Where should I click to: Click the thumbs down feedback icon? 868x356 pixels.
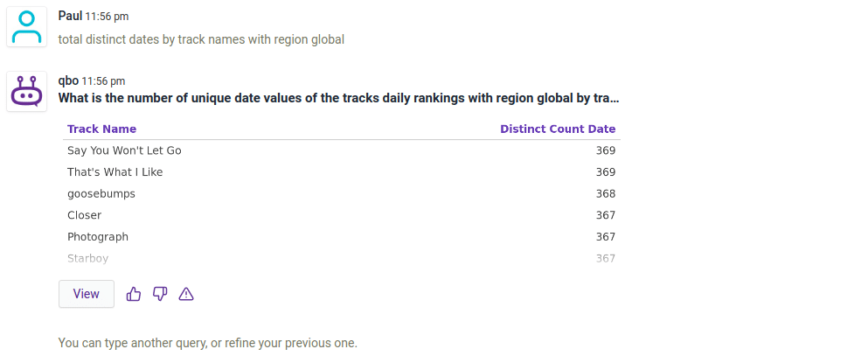(x=160, y=294)
